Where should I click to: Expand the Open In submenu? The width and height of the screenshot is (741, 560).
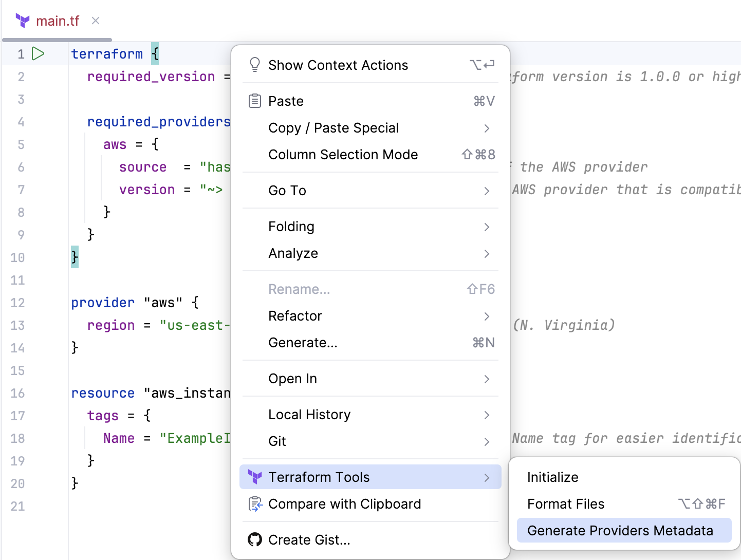pyautogui.click(x=292, y=379)
